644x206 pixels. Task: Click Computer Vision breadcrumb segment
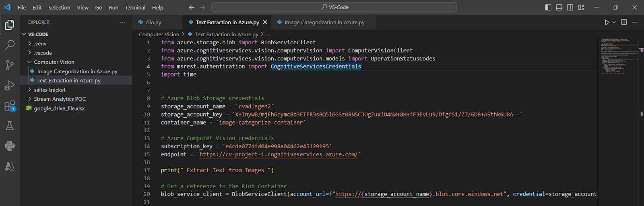click(x=159, y=35)
